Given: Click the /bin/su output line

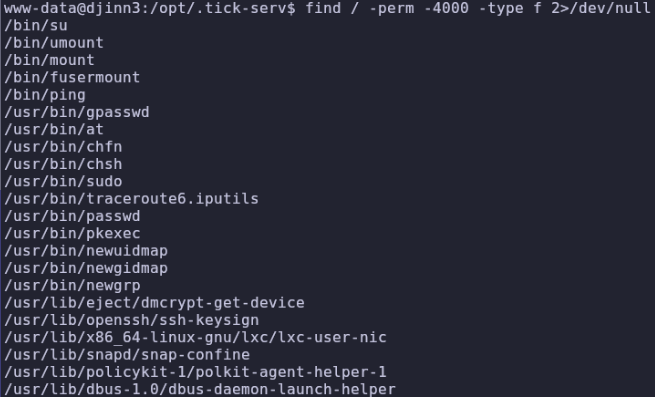Looking at the screenshot, I should (x=36, y=26).
